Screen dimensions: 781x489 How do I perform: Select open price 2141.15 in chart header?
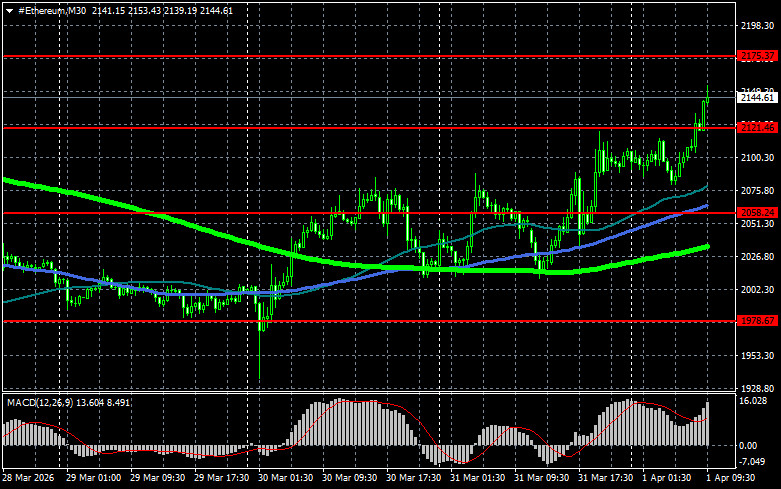(109, 10)
